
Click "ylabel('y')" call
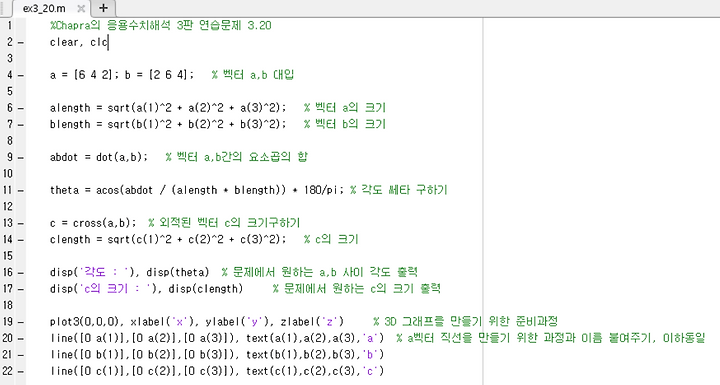pos(237,322)
